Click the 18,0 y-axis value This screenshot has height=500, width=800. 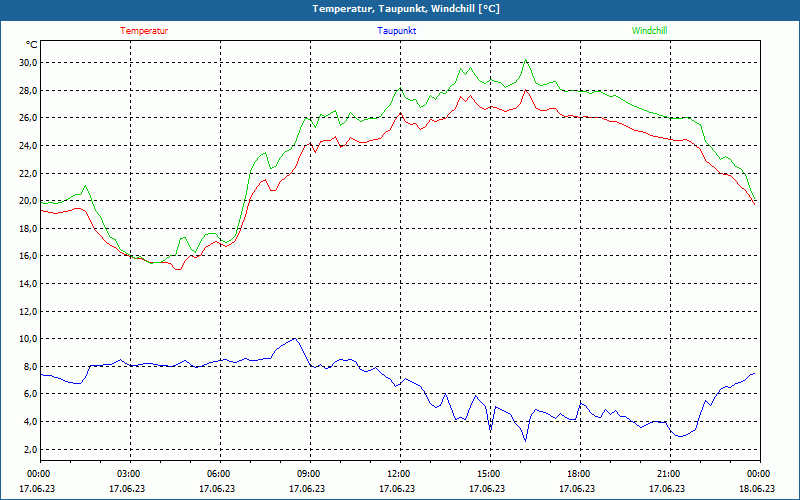click(x=28, y=228)
